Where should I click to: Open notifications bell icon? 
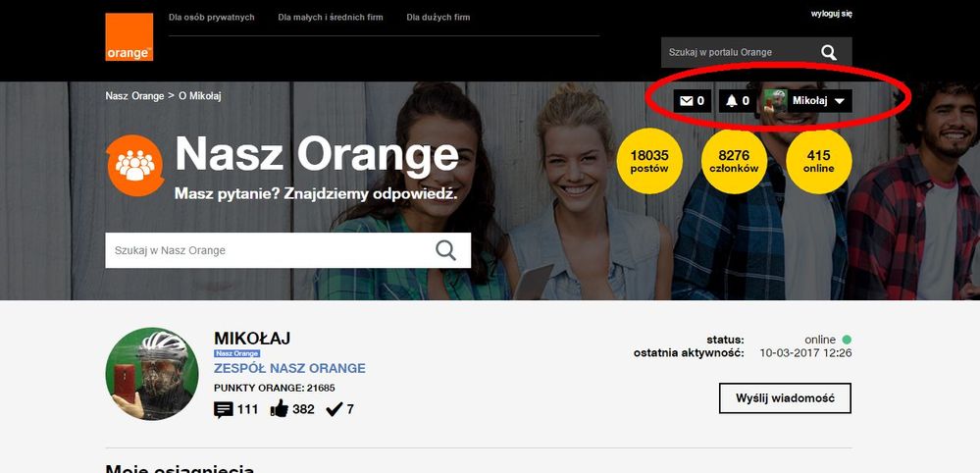731,101
